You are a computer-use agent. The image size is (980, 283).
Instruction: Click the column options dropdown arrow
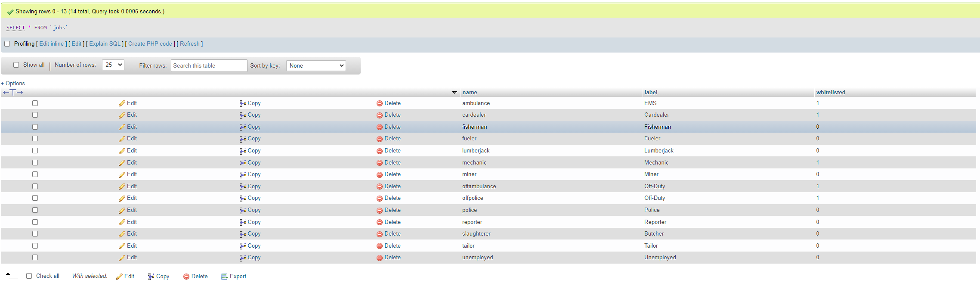coord(454,93)
